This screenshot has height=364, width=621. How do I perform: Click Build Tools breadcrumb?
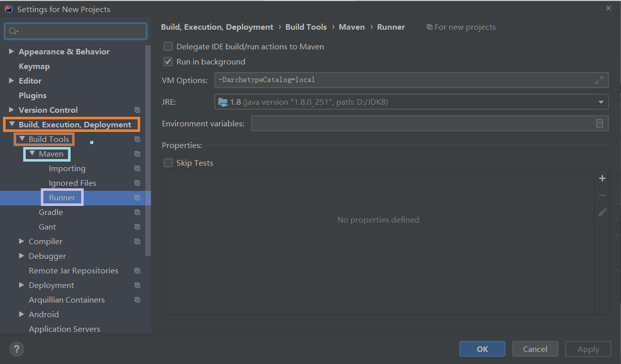coord(306,27)
